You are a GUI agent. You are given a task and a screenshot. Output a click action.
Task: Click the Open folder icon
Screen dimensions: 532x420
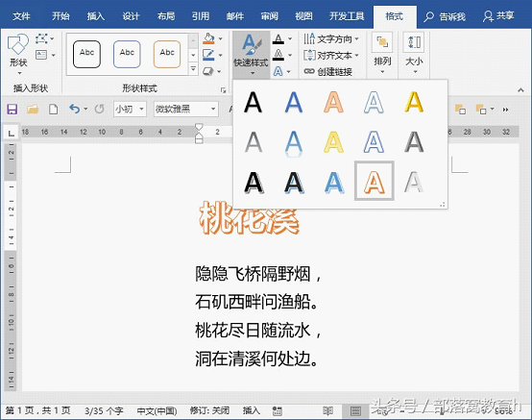click(33, 110)
